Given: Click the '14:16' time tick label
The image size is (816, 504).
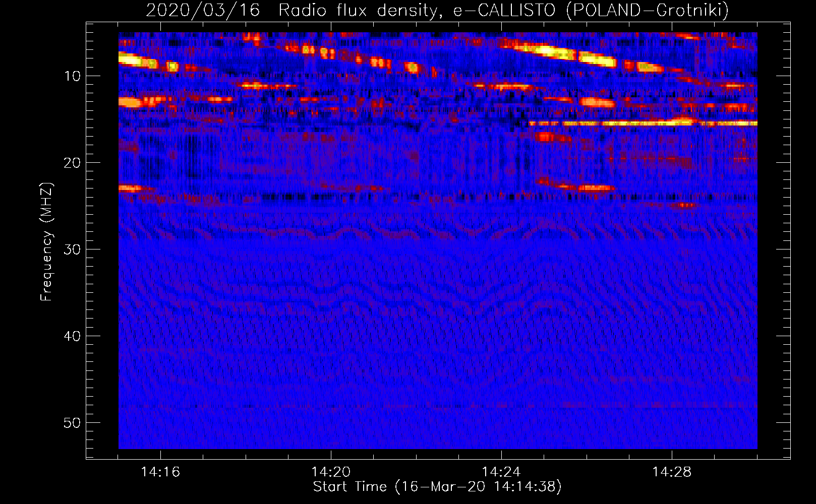Looking at the screenshot, I should pos(160,472).
